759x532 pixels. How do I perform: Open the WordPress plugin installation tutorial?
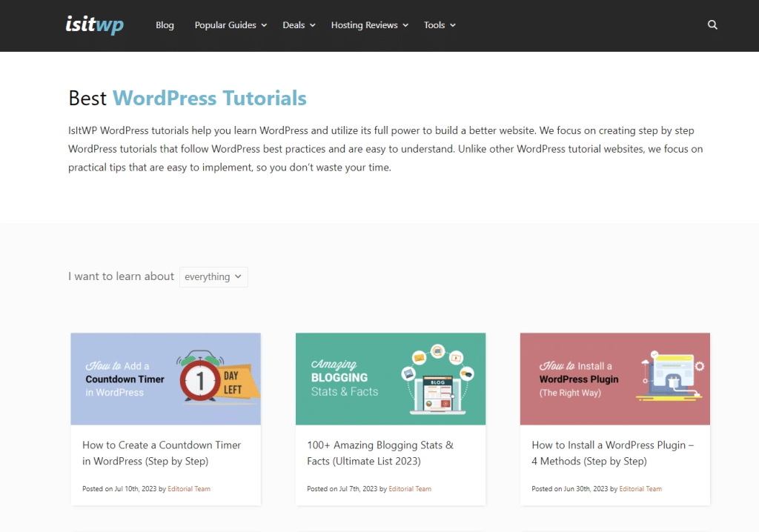[612, 453]
